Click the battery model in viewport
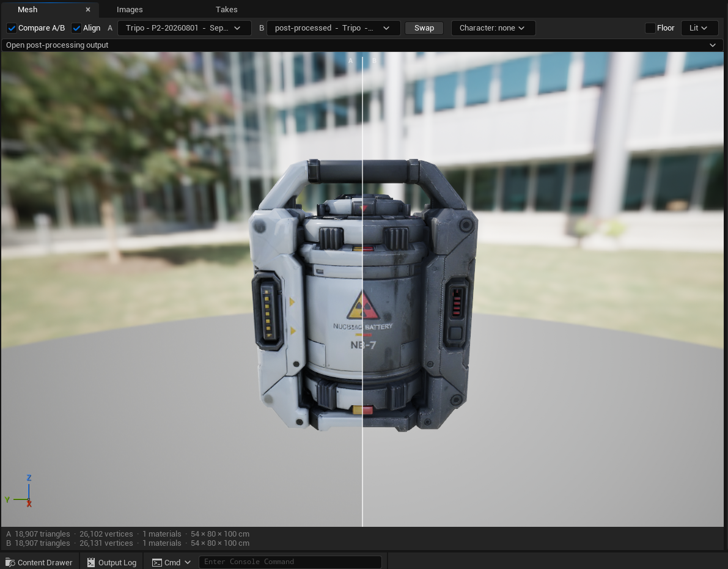 click(363, 295)
